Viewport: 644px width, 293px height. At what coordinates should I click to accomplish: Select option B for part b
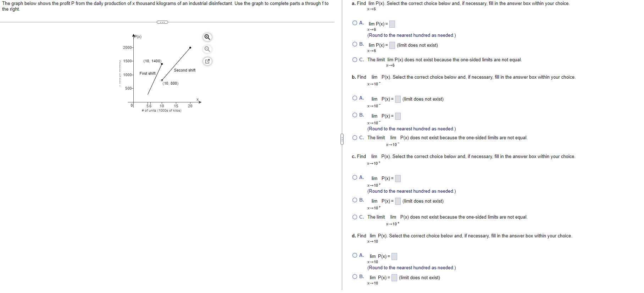point(355,115)
